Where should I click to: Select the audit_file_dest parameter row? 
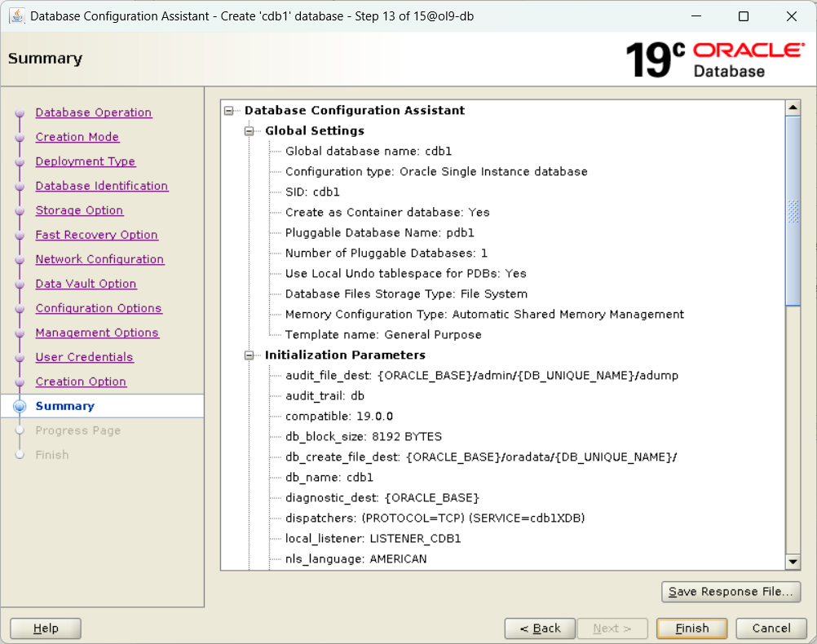(481, 376)
